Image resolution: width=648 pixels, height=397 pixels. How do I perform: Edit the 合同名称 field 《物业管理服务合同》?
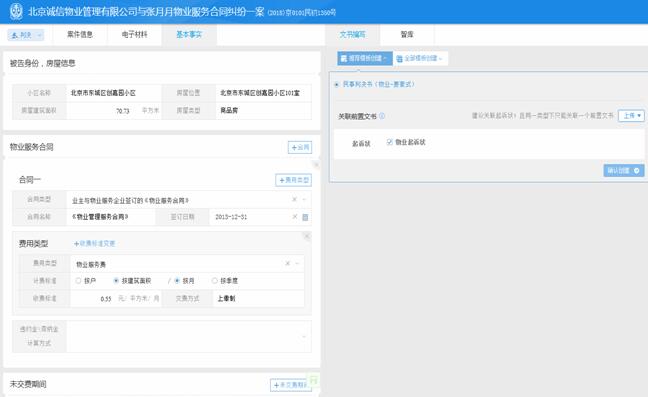(x=111, y=217)
